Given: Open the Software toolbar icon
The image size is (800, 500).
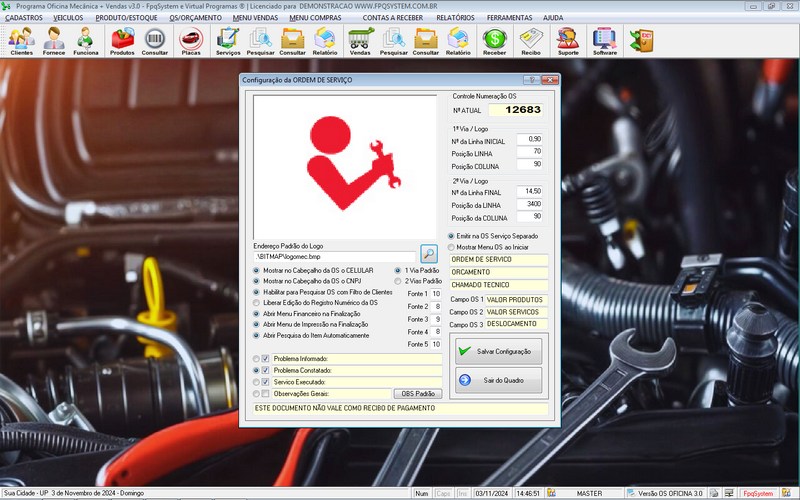Looking at the screenshot, I should pos(604,40).
